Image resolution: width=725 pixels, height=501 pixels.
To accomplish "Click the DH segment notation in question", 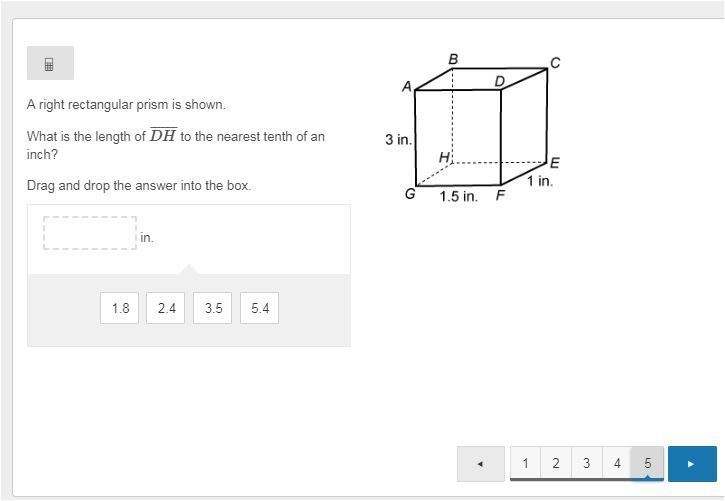I will (x=163, y=135).
